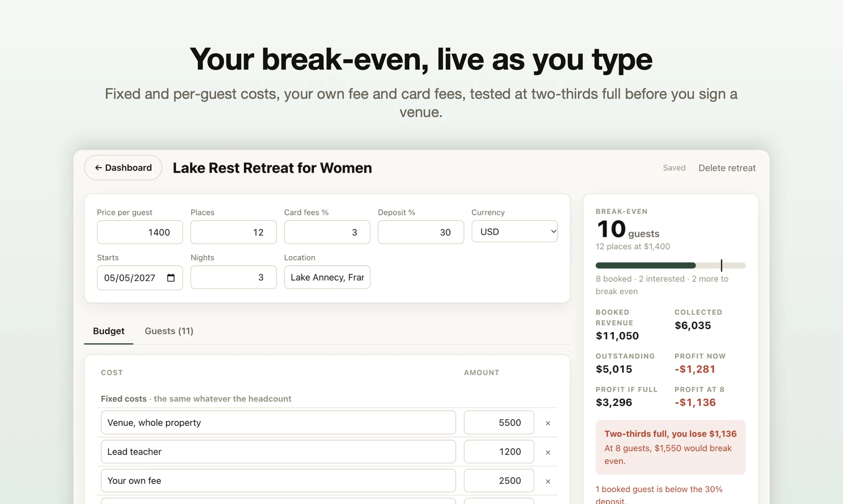The image size is (843, 504).
Task: Click the booked revenue value $11,050
Action: coord(617,336)
